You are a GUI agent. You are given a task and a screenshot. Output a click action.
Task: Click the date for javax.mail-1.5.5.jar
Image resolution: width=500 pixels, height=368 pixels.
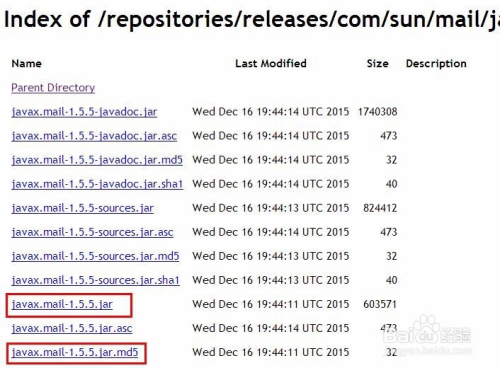point(271,304)
